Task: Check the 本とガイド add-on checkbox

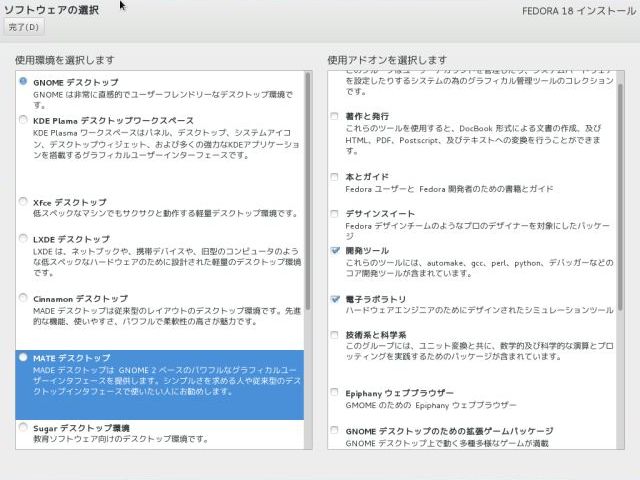Action: tap(334, 177)
